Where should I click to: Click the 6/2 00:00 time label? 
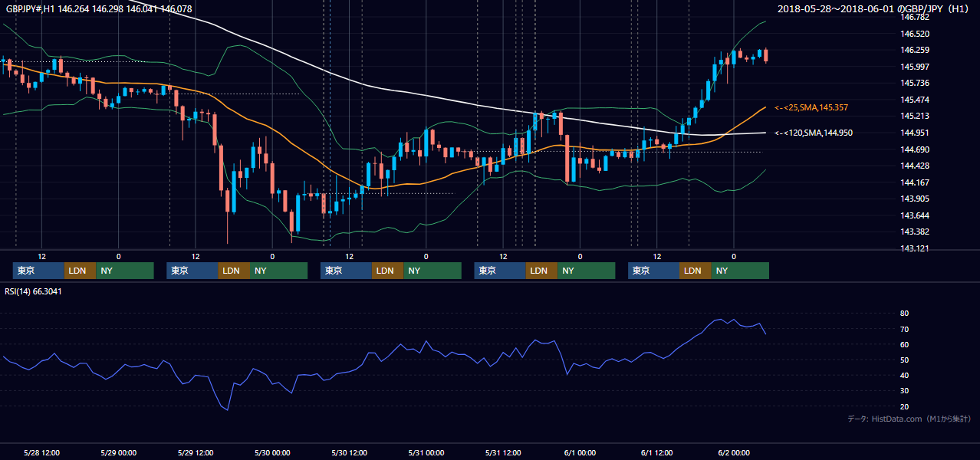pos(734,452)
